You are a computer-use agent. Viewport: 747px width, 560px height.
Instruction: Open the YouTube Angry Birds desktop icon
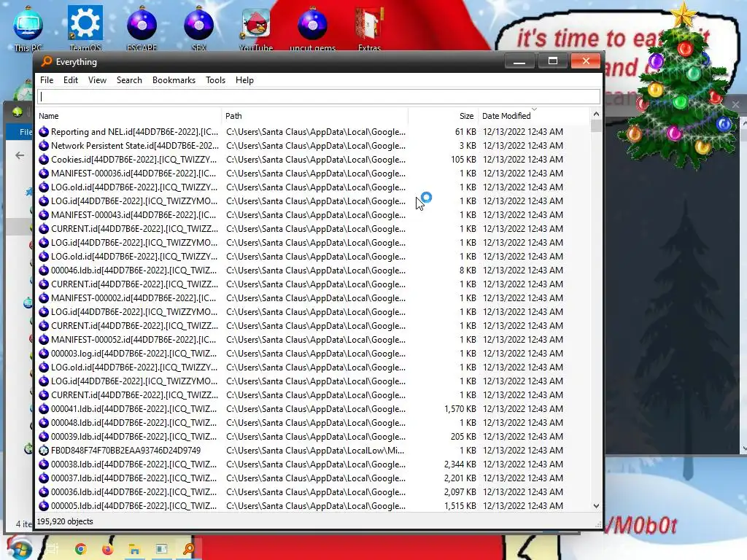click(256, 27)
